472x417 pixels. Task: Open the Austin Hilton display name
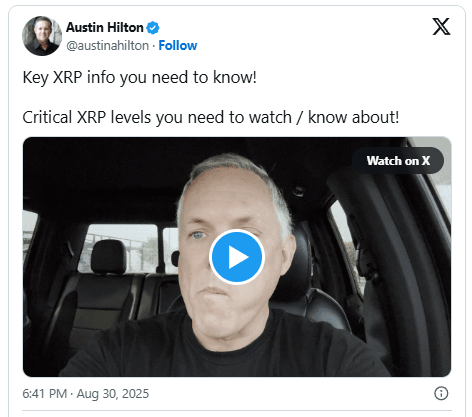pos(105,27)
